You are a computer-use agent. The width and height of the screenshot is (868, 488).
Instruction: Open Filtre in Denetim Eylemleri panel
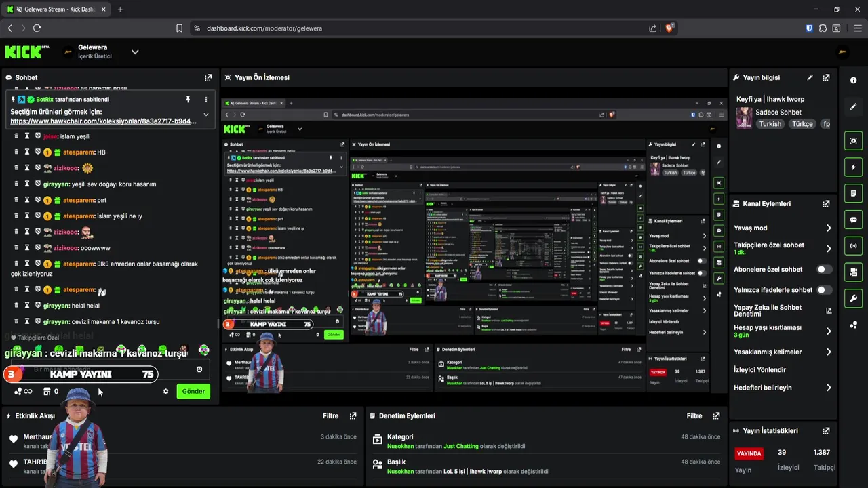click(694, 415)
